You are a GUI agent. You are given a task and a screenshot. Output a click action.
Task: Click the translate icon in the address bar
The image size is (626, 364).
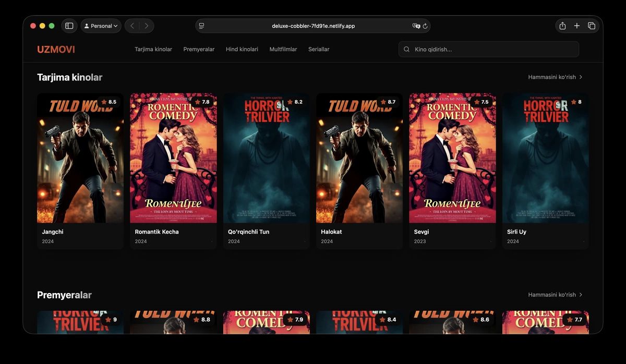click(416, 26)
